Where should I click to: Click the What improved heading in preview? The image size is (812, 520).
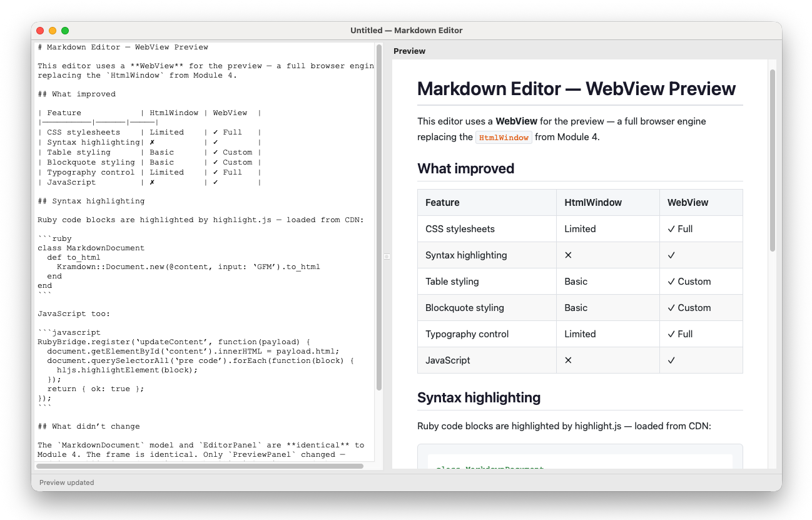(x=465, y=168)
